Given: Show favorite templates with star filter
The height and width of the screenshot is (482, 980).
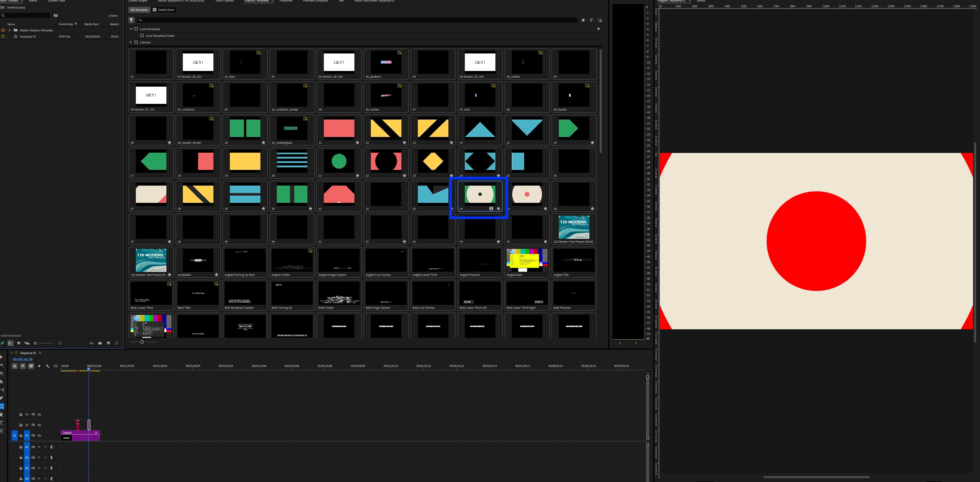Looking at the screenshot, I should pyautogui.click(x=583, y=20).
